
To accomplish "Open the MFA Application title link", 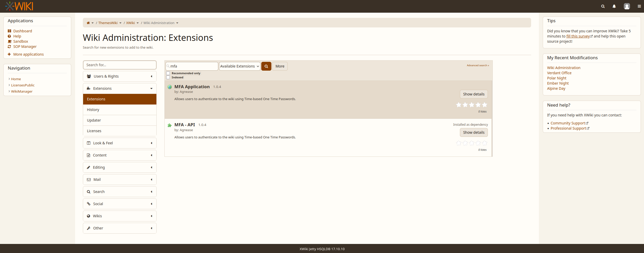I will coord(192,87).
